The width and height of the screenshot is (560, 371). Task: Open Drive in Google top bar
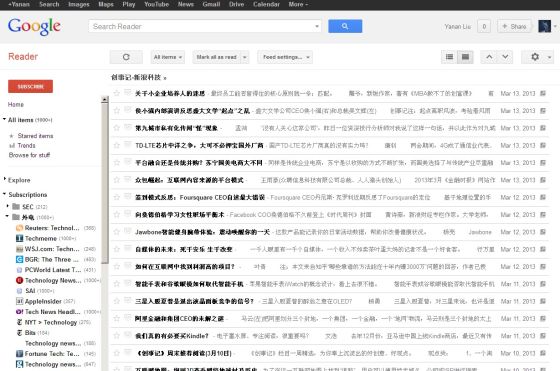click(236, 4)
